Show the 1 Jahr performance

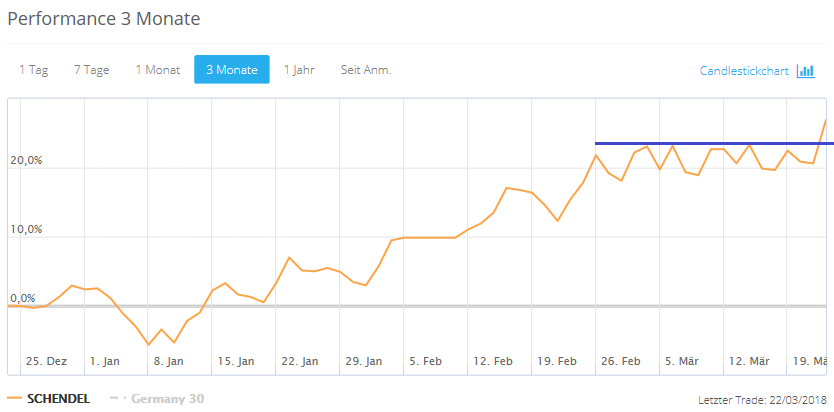tap(299, 70)
